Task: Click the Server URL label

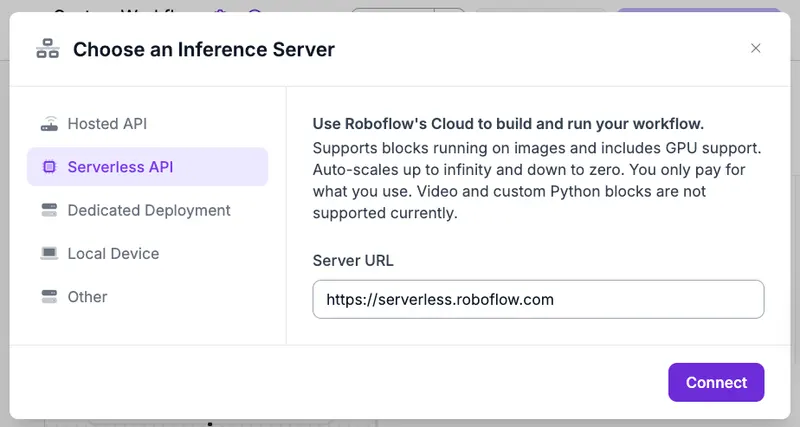Action: pos(353,261)
